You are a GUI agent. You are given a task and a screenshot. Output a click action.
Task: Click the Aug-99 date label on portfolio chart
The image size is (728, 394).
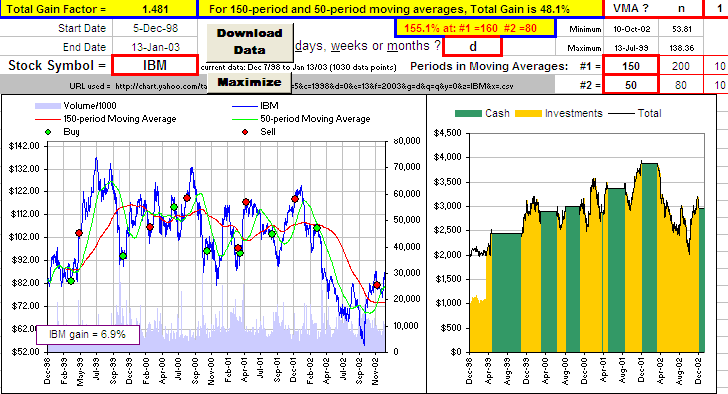pos(507,370)
